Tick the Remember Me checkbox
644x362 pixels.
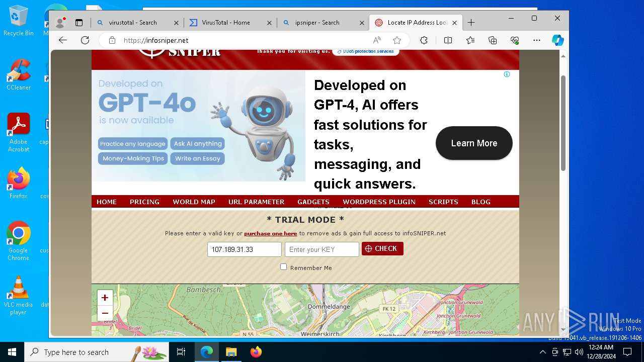[x=283, y=267]
